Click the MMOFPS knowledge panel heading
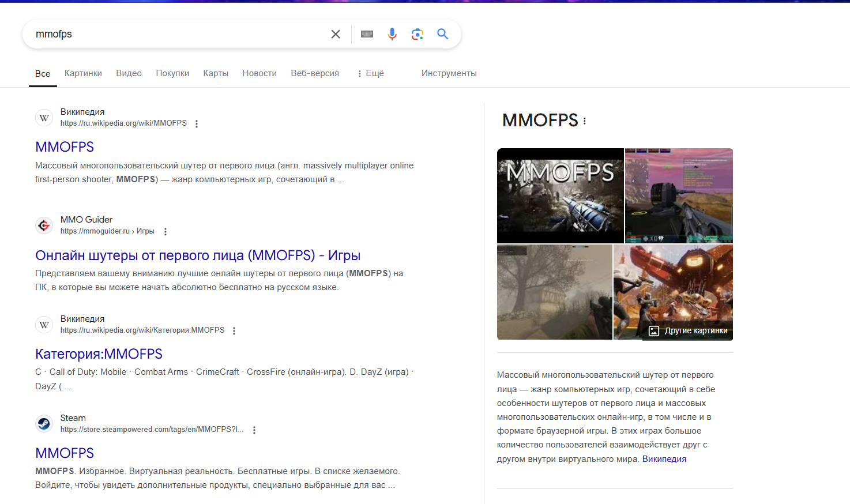This screenshot has height=504, width=850. [x=540, y=121]
